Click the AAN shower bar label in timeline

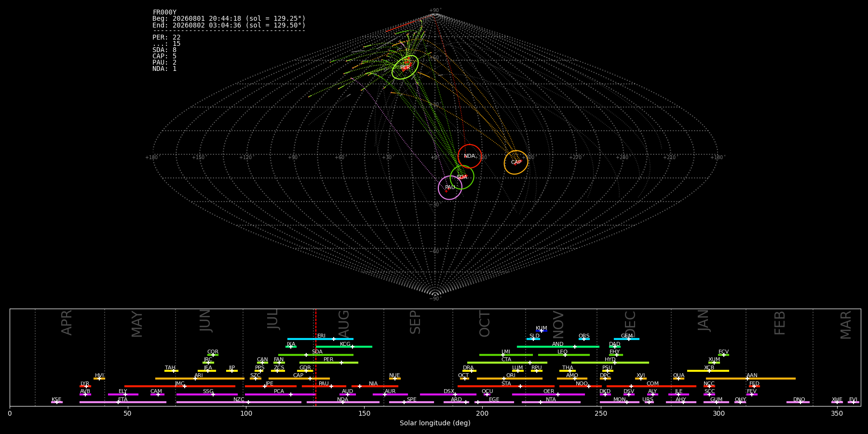tap(752, 376)
